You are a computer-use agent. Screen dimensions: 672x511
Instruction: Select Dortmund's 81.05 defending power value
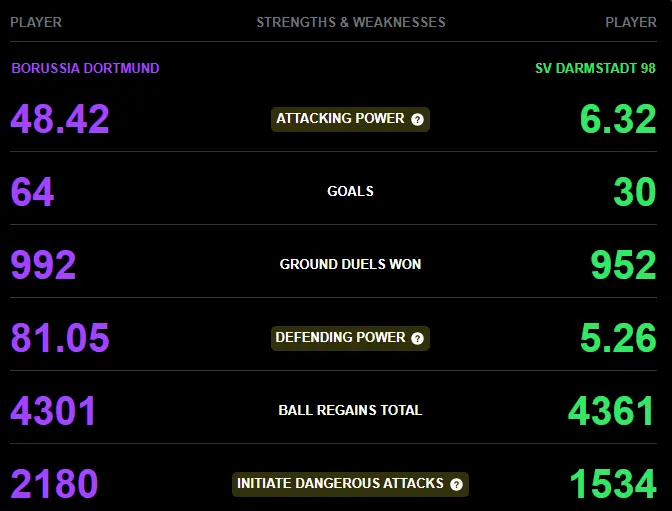pos(60,338)
